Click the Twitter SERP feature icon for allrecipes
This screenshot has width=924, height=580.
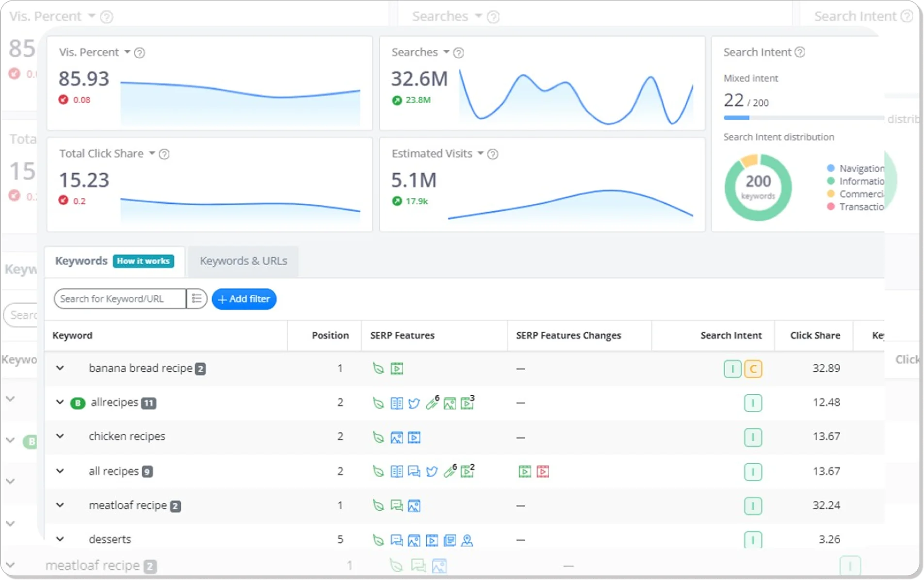point(414,403)
